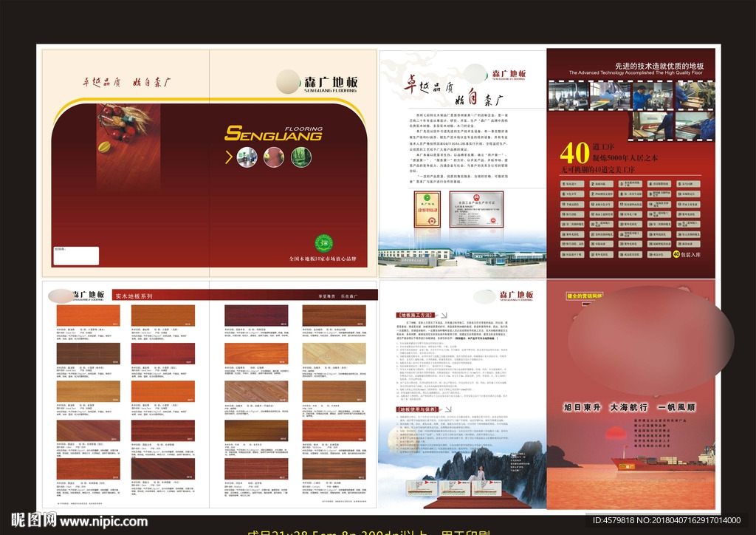Click the yellow chevron arrow beside the circular photos
Image resolution: width=756 pixels, height=535 pixels.
click(229, 157)
